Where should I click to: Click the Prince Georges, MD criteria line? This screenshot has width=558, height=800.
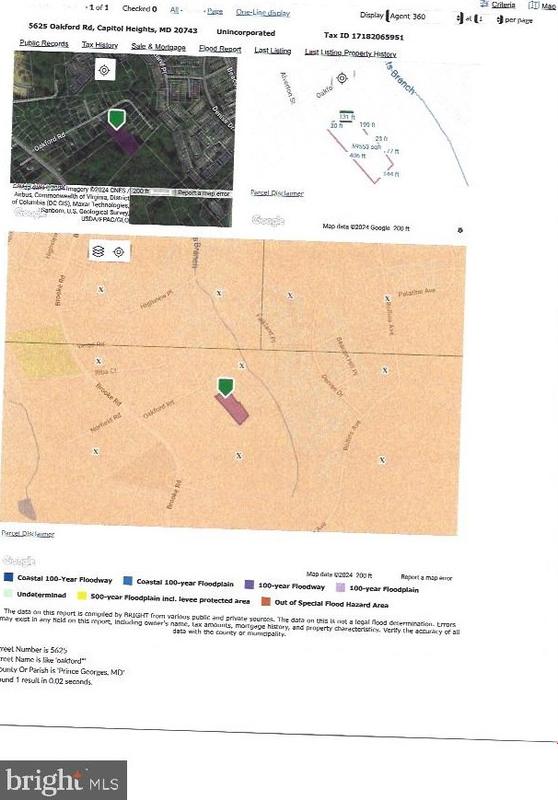tap(62, 671)
